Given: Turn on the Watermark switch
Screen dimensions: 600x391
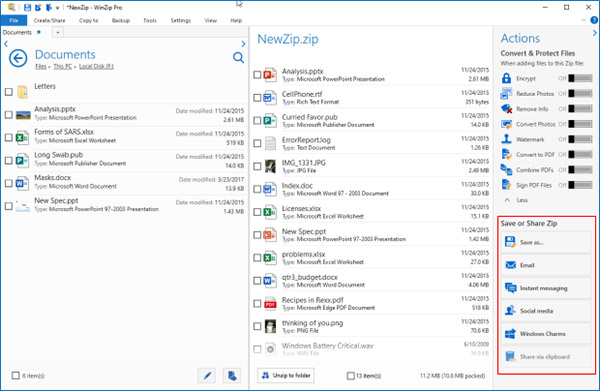Looking at the screenshot, I should (580, 139).
